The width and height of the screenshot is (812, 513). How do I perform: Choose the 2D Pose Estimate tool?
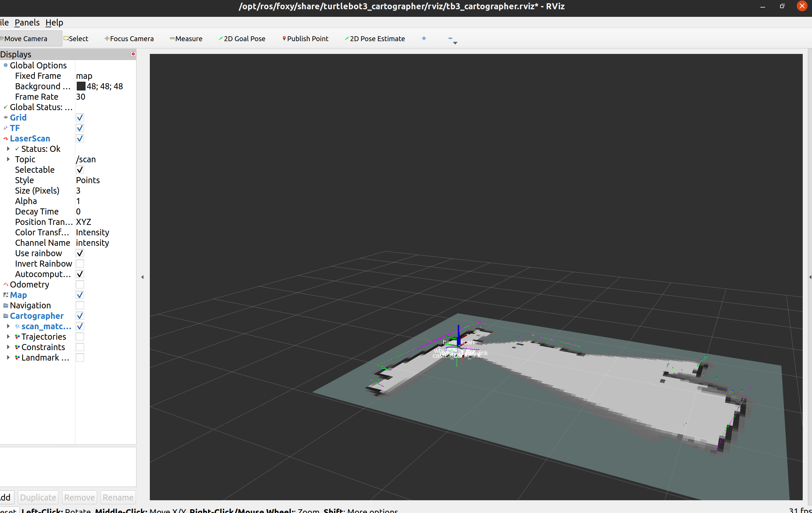[x=375, y=39]
